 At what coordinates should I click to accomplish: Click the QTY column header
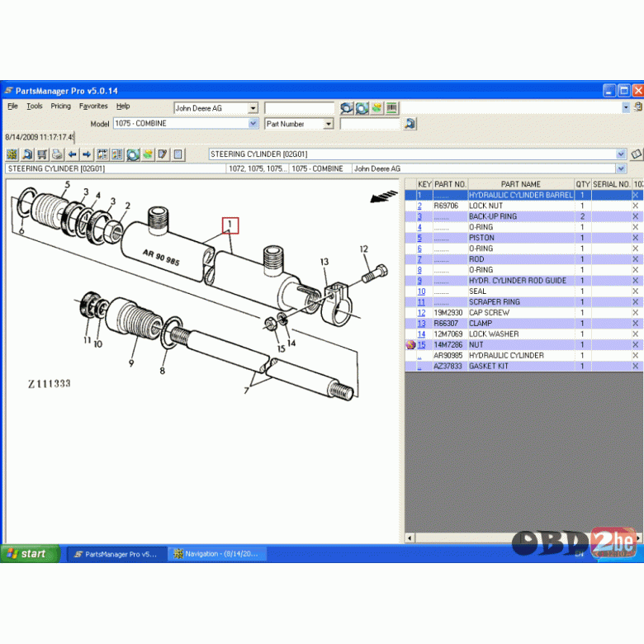click(582, 184)
